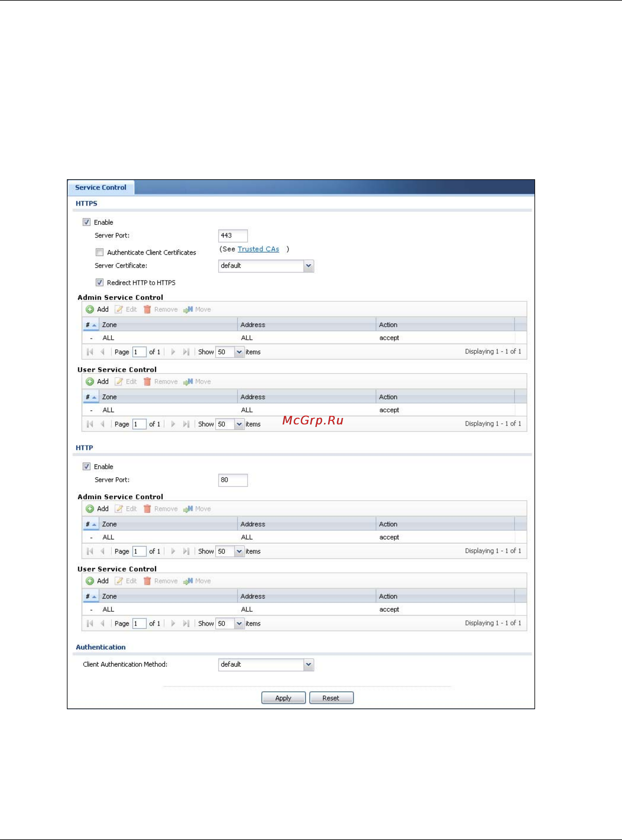Go to previous page of HTTPS Admin table
Viewport: 622px width, 840px height.
[102, 352]
